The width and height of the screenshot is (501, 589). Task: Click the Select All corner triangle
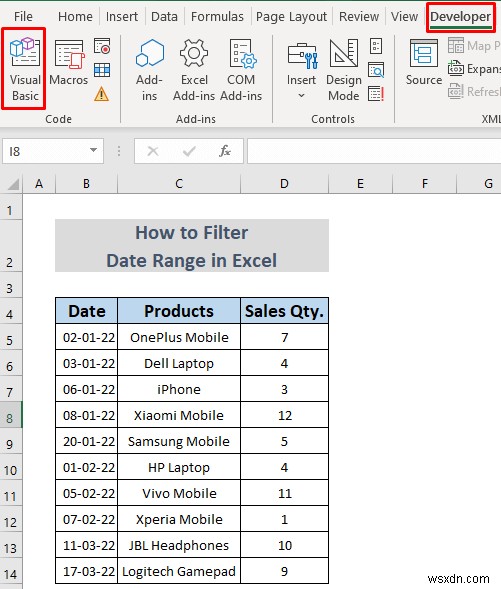tap(13, 184)
